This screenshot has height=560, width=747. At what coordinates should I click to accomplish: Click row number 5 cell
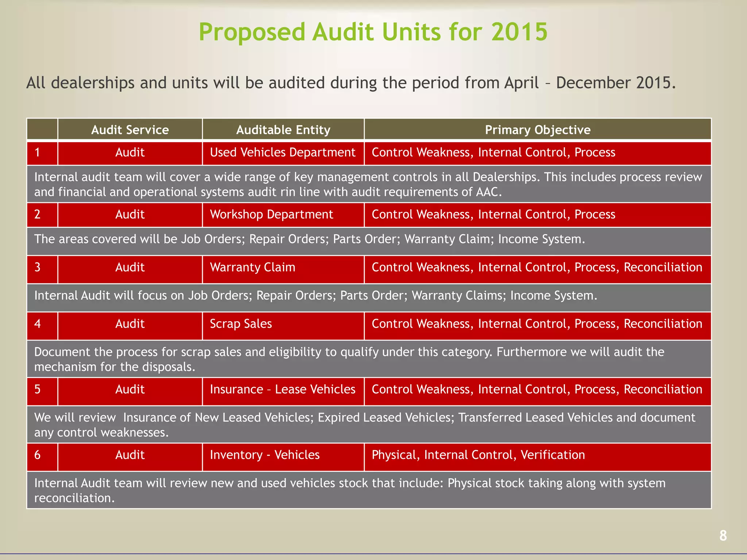pyautogui.click(x=42, y=392)
